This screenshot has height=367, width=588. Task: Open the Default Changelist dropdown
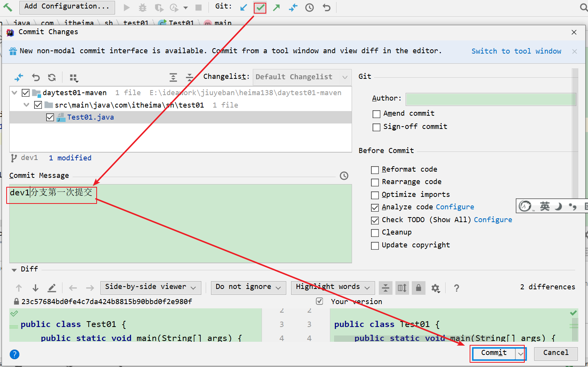coord(302,77)
